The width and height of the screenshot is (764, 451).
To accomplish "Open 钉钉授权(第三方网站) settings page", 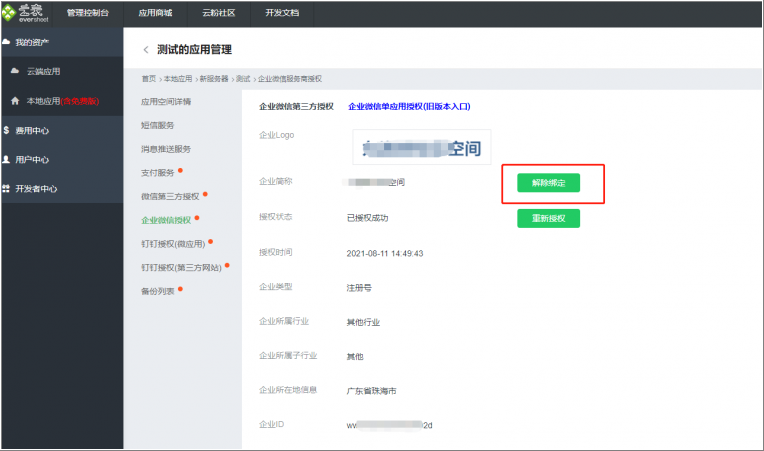I will tap(181, 267).
